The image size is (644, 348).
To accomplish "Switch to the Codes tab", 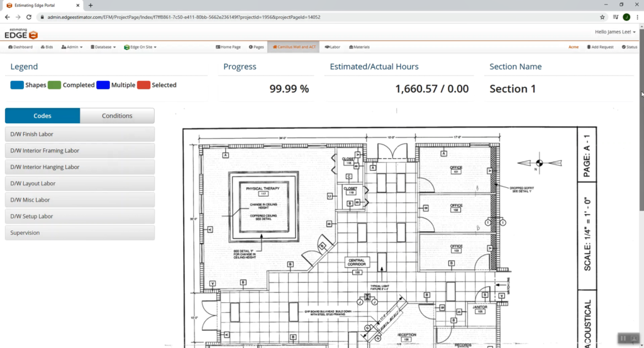I will tap(42, 116).
